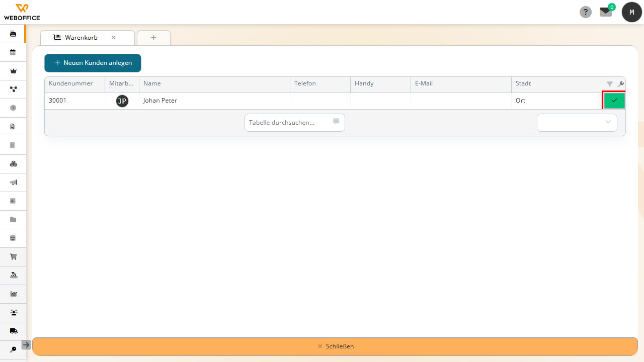Open the document page sidebar icon
Screen dimensions: 644x362
13,126
